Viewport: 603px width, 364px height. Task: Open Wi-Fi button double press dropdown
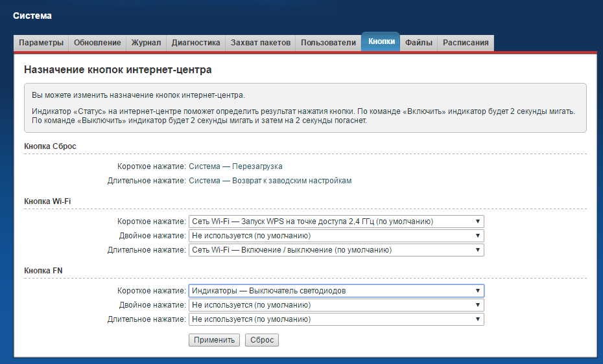[x=336, y=236]
